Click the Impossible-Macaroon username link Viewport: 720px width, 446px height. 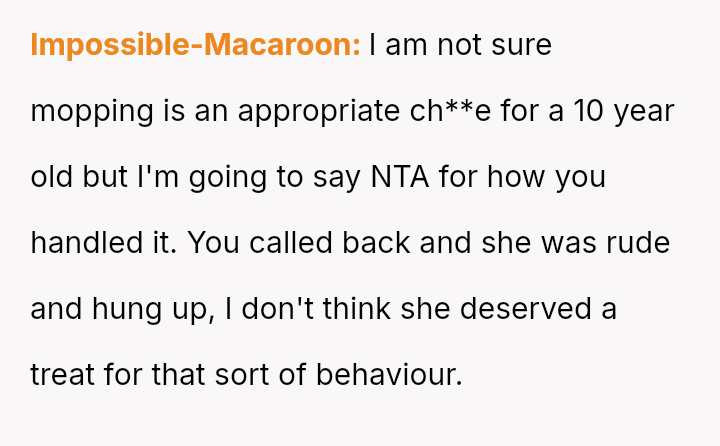(195, 46)
